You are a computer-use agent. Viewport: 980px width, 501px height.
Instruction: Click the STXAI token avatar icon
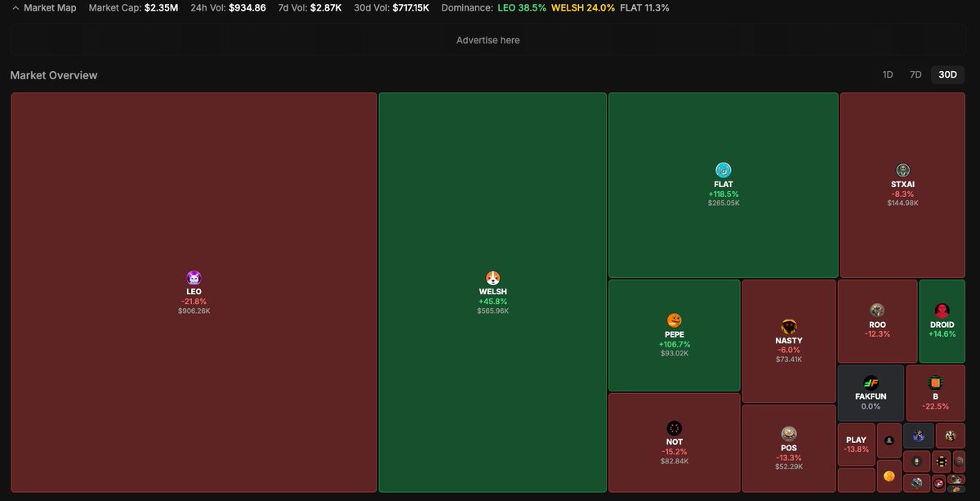point(902,170)
